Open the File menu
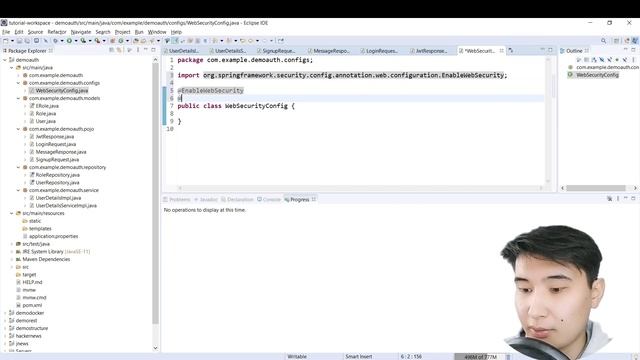This screenshot has width=640, height=360. (6, 32)
